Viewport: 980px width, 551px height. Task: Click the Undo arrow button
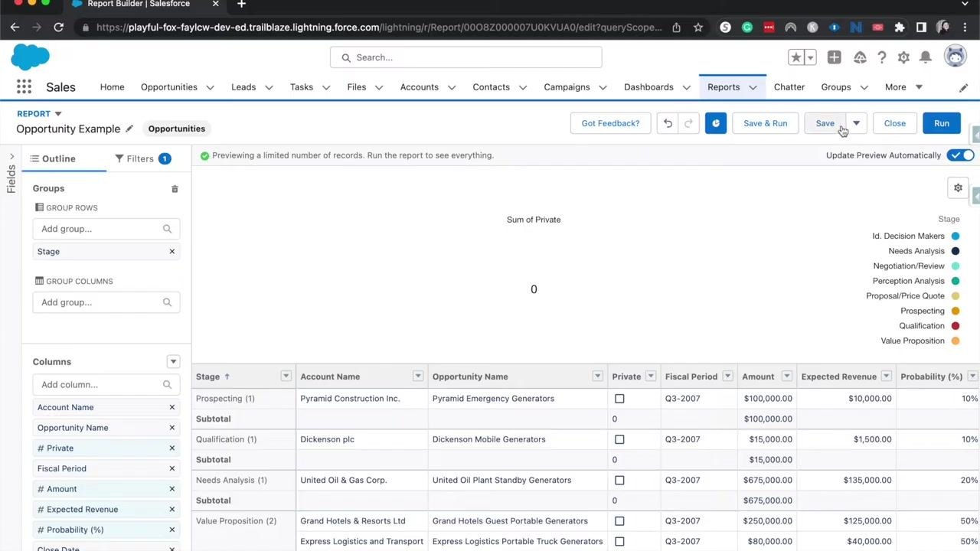tap(668, 123)
